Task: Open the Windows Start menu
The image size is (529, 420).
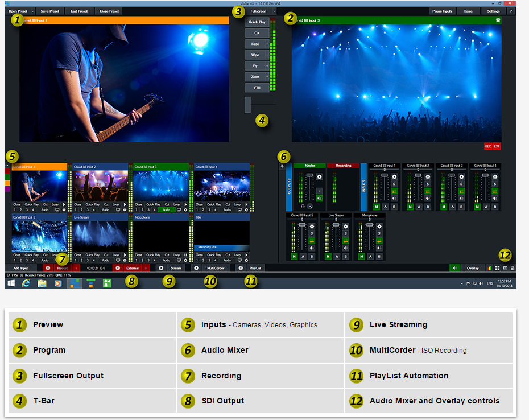Action: click(11, 283)
